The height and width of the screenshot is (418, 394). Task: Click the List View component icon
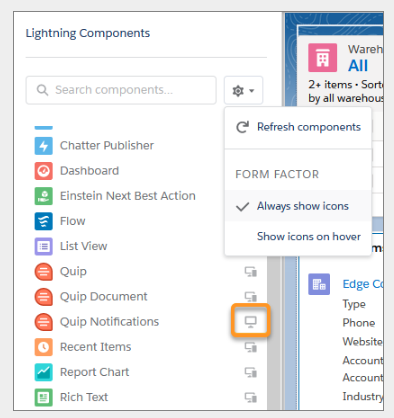pos(43,246)
